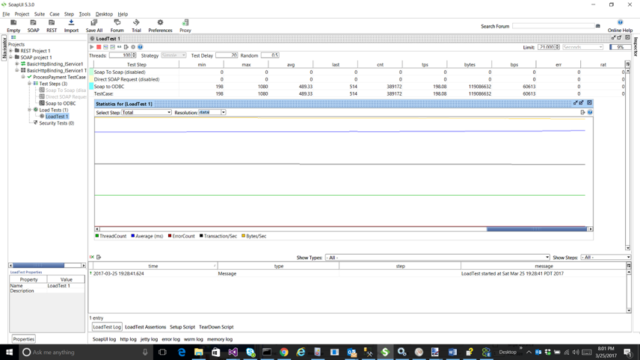Open the Select Step dropdown
Image resolution: width=640 pixels, height=360 pixels.
coord(147,112)
